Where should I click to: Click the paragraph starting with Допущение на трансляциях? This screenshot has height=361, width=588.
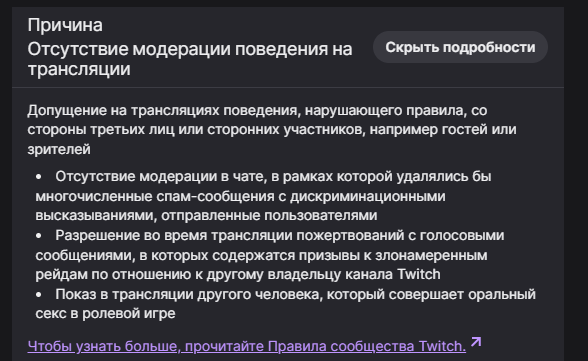(x=272, y=130)
